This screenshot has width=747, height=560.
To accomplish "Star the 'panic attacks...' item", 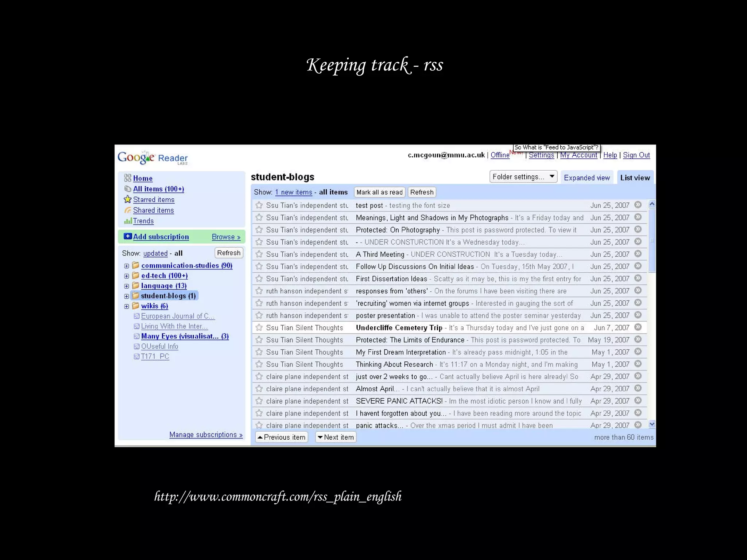I will tap(259, 425).
